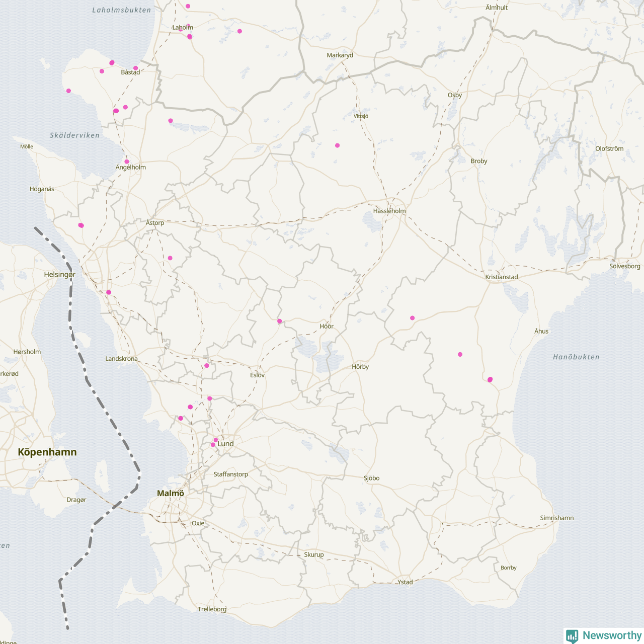Select the Ystad label
The width and height of the screenshot is (644, 644).
[405, 582]
